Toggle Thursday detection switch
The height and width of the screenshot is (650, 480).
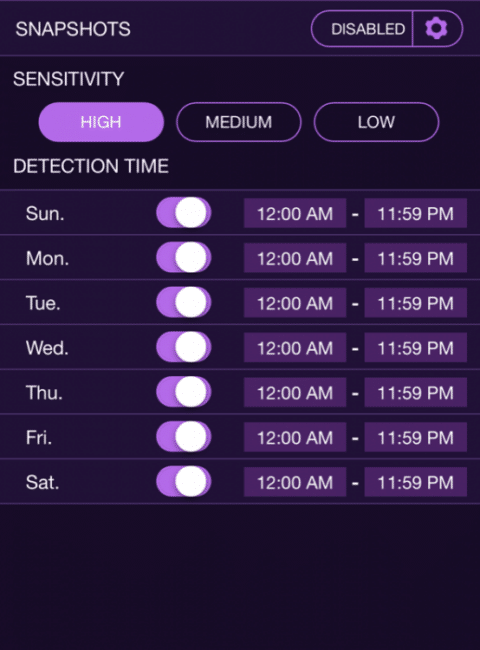(184, 392)
